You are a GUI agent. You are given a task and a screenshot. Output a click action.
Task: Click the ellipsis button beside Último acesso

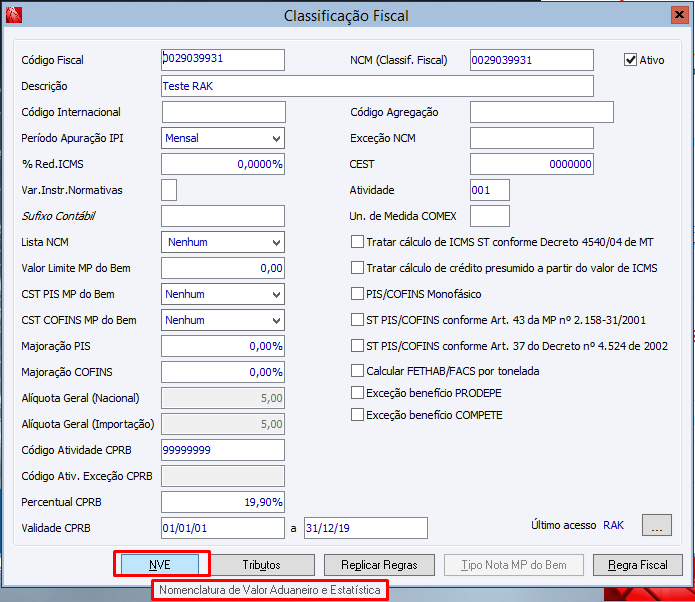coord(657,525)
